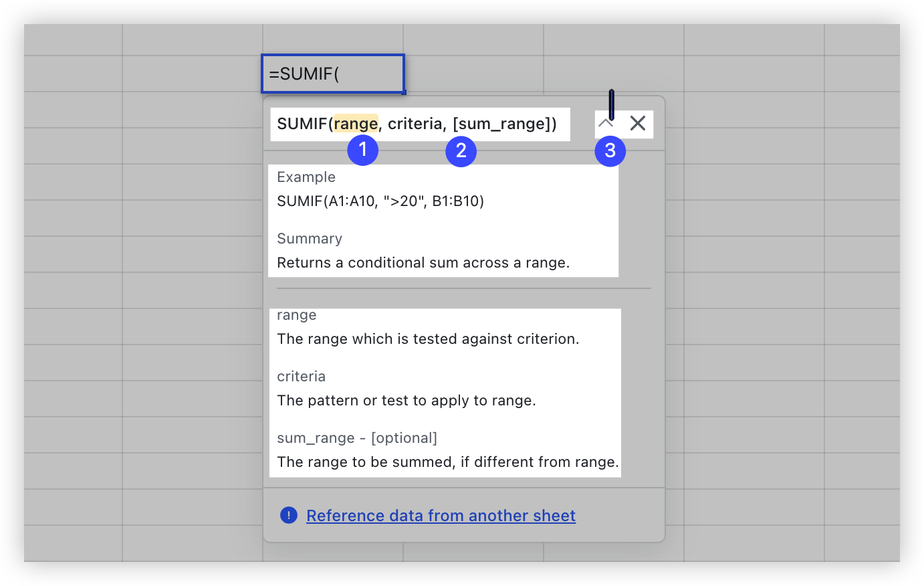This screenshot has width=924, height=586.
Task: Click the optional sum_range parameter label
Action: tap(358, 437)
